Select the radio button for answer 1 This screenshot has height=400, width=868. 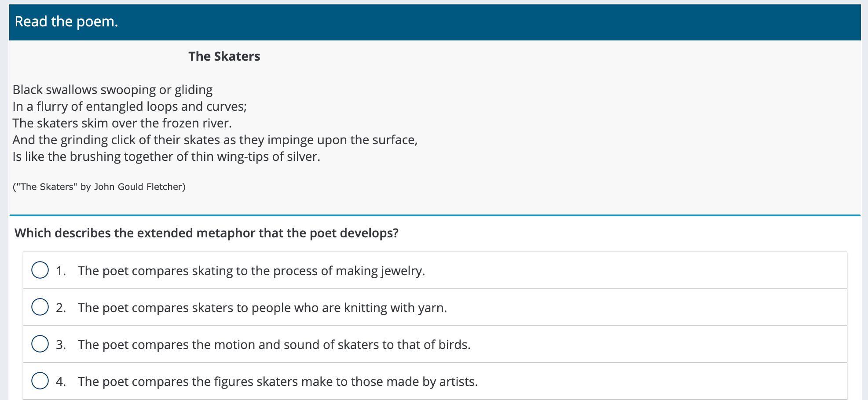point(40,270)
